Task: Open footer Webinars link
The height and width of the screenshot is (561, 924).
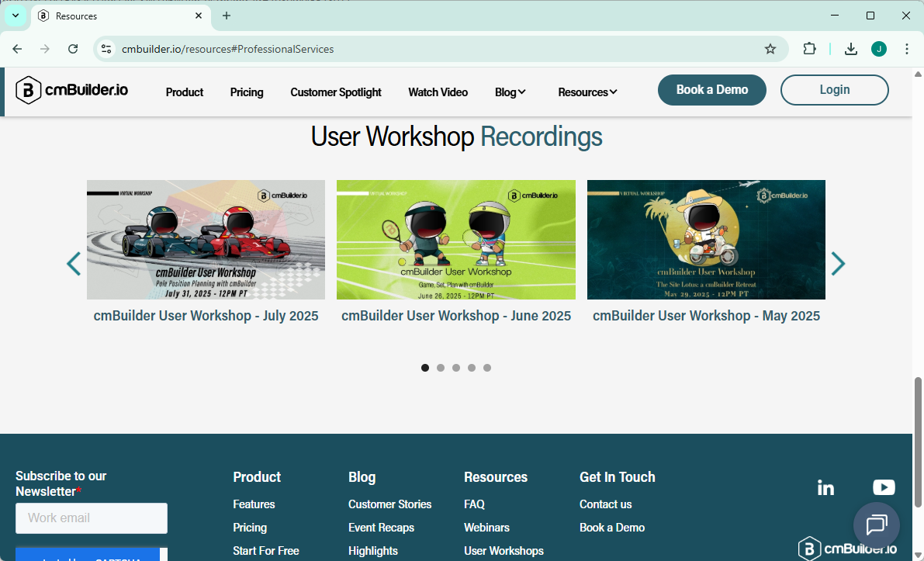Action: 486,528
